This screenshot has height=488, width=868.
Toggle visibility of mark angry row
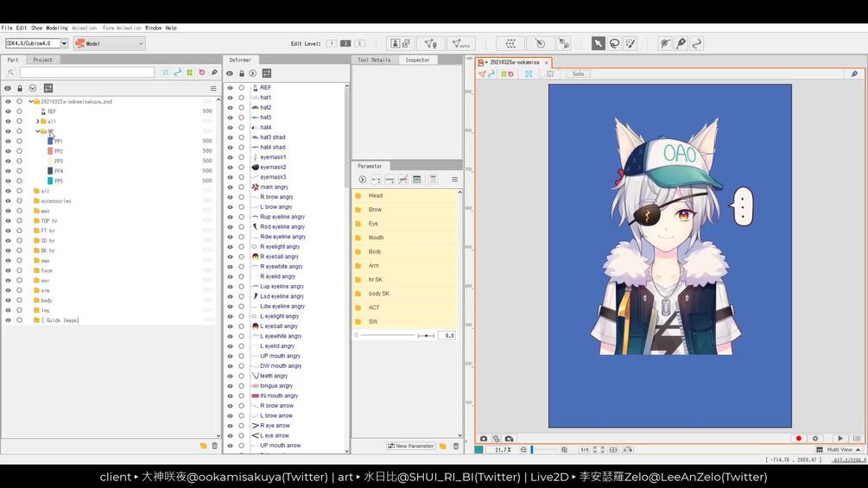tap(231, 187)
